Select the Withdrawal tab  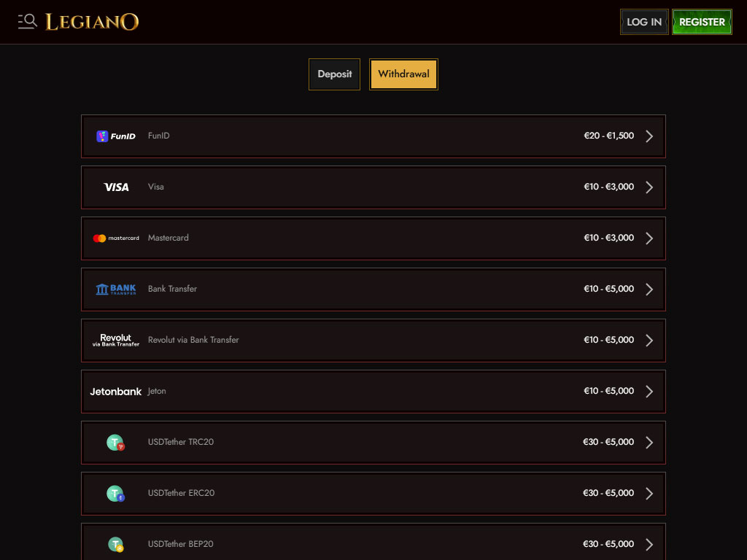pyautogui.click(x=403, y=74)
